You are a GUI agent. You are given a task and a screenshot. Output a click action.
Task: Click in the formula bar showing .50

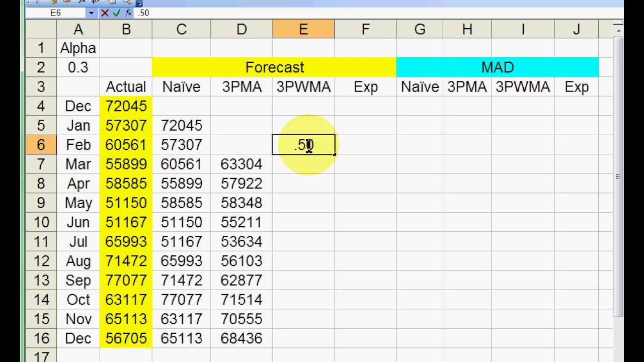pos(377,13)
